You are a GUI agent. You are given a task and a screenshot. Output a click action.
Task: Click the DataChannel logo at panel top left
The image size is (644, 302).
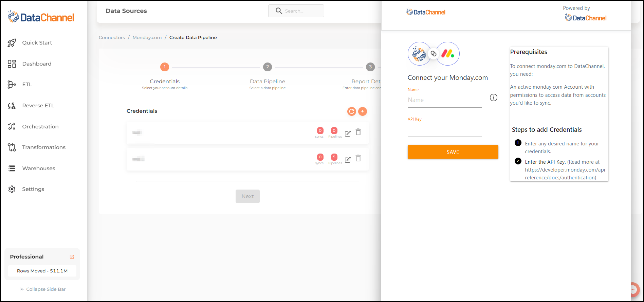(x=426, y=12)
